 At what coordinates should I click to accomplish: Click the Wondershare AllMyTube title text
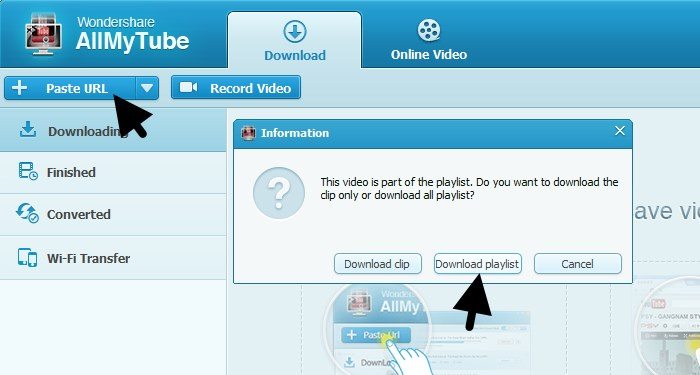(133, 34)
